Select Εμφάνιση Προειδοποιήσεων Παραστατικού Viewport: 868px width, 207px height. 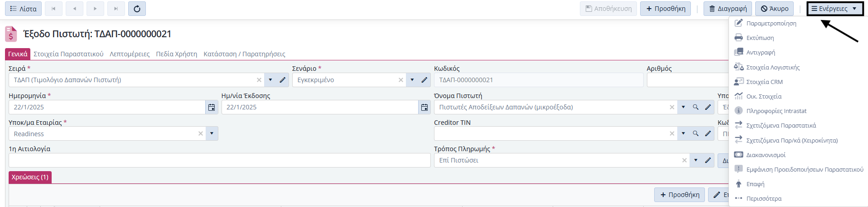click(x=798, y=169)
